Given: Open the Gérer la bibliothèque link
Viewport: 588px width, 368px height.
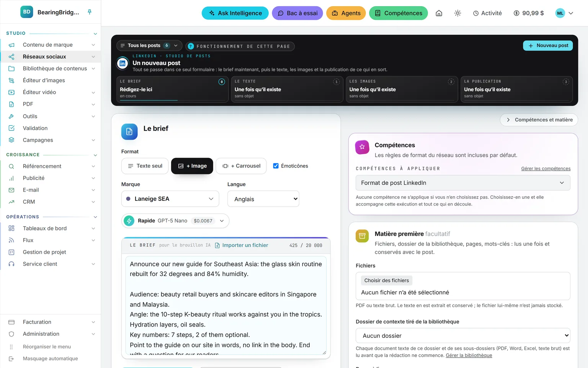Looking at the screenshot, I should [x=469, y=356].
